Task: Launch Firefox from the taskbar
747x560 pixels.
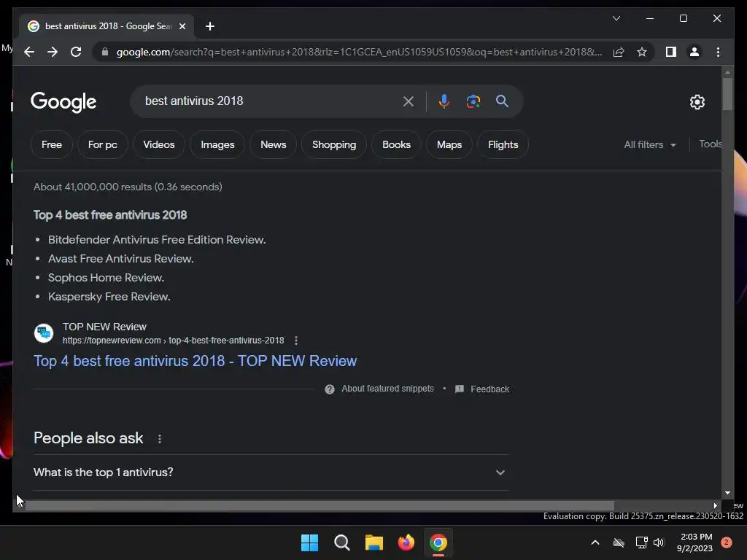Action: (406, 542)
